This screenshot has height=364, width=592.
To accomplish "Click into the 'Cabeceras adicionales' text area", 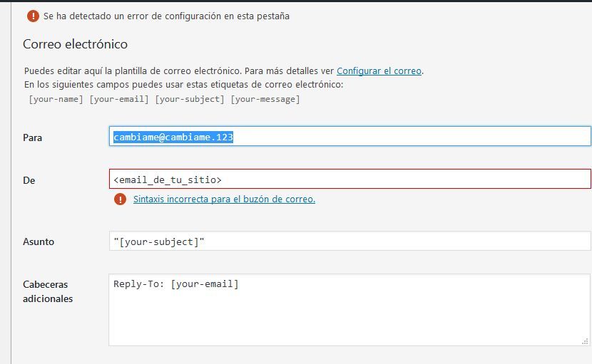I will point(349,310).
